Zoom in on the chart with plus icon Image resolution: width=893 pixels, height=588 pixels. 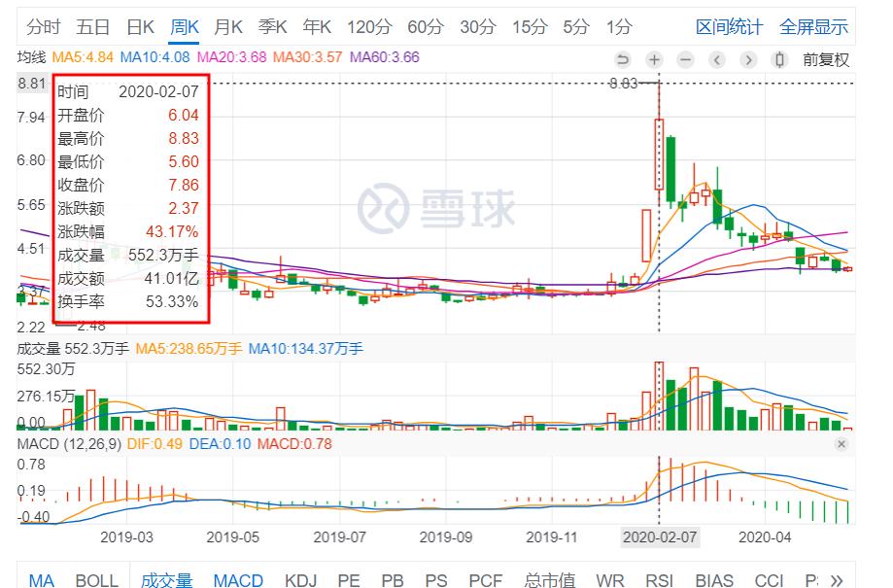tap(654, 59)
